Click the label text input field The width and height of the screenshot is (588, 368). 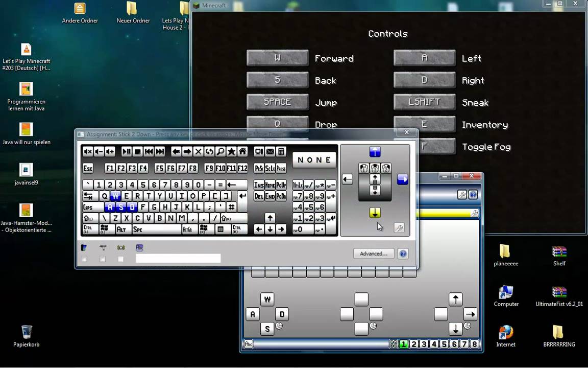point(178,258)
